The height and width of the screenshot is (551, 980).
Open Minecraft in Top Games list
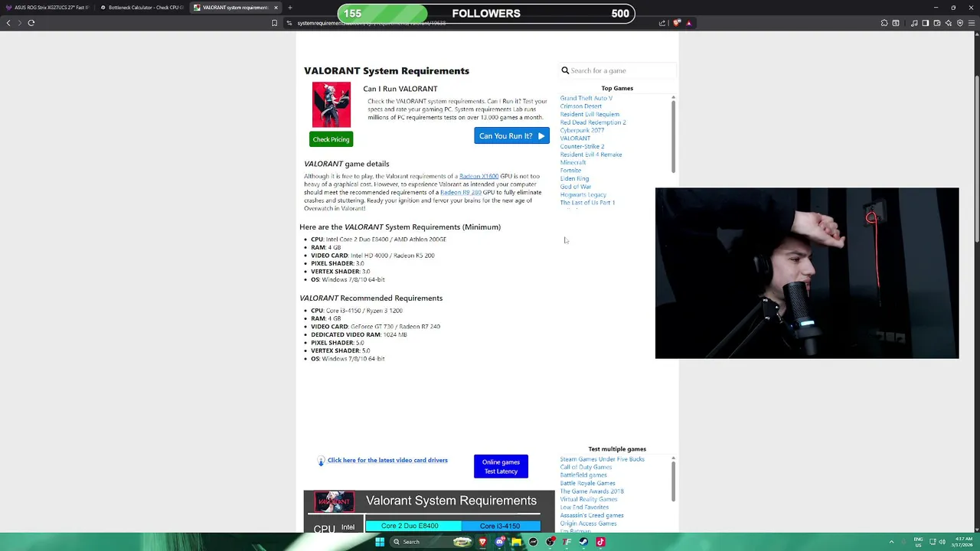[x=573, y=163]
